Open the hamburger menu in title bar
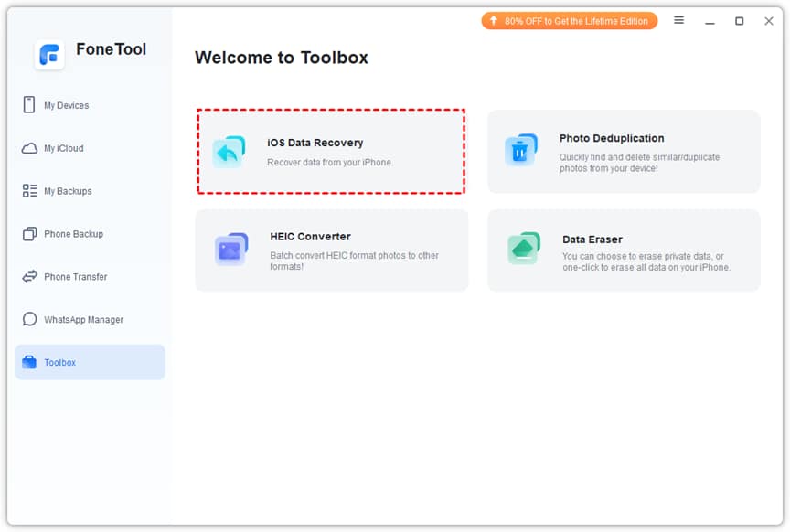The image size is (790, 532). (679, 20)
